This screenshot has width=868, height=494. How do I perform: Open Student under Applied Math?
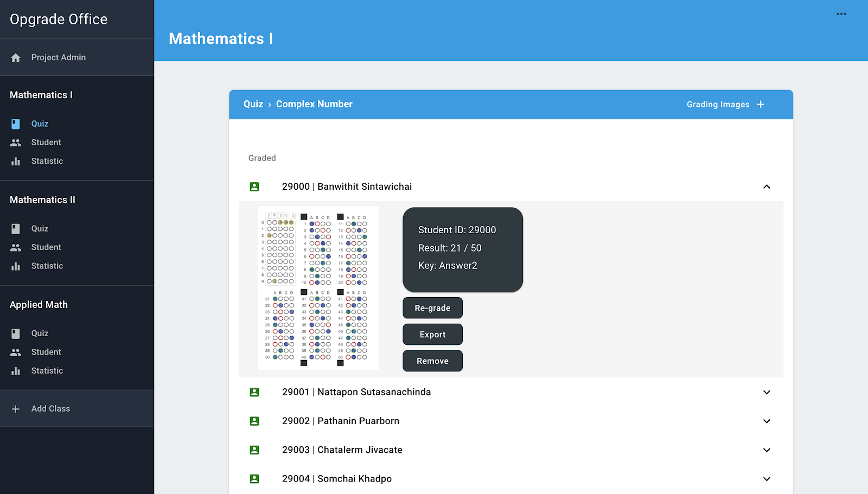click(46, 352)
